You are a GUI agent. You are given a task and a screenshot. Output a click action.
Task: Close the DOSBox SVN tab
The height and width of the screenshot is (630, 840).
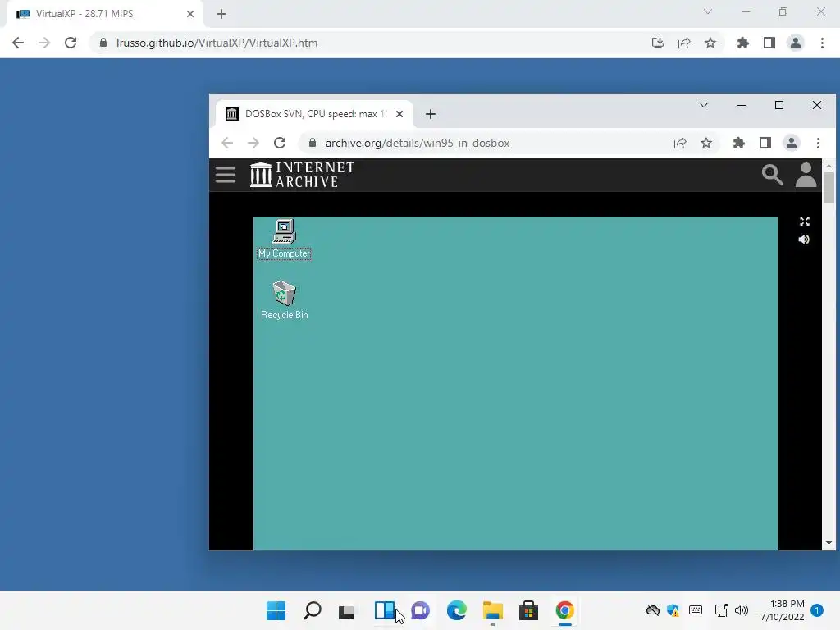(x=399, y=114)
